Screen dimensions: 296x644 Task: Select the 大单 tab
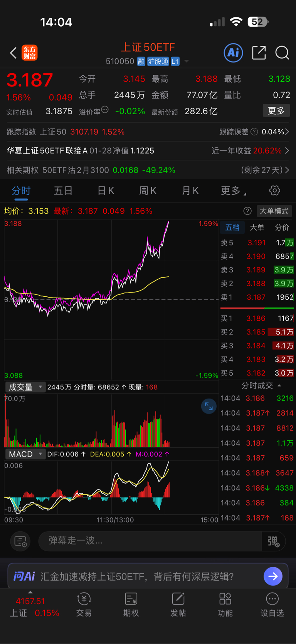tap(257, 227)
